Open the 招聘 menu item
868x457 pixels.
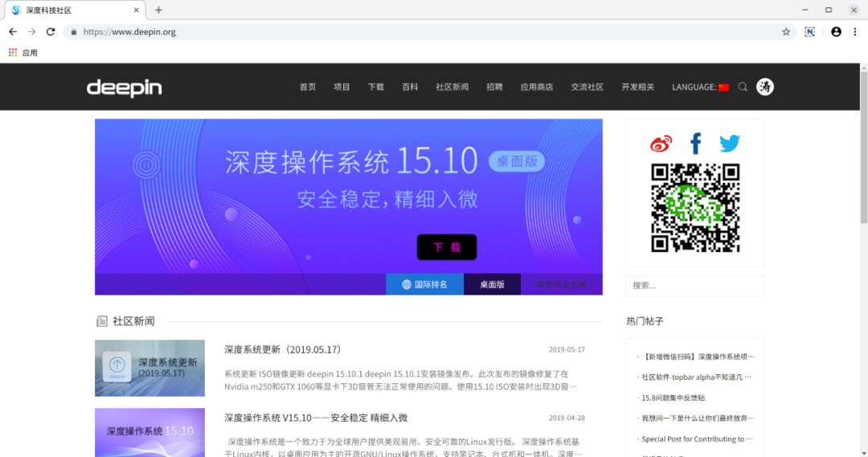coord(494,87)
